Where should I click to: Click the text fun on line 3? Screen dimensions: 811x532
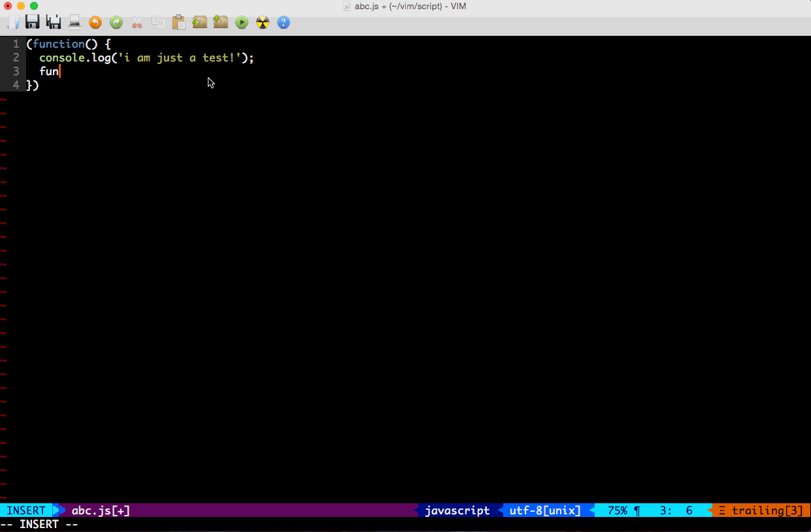49,71
